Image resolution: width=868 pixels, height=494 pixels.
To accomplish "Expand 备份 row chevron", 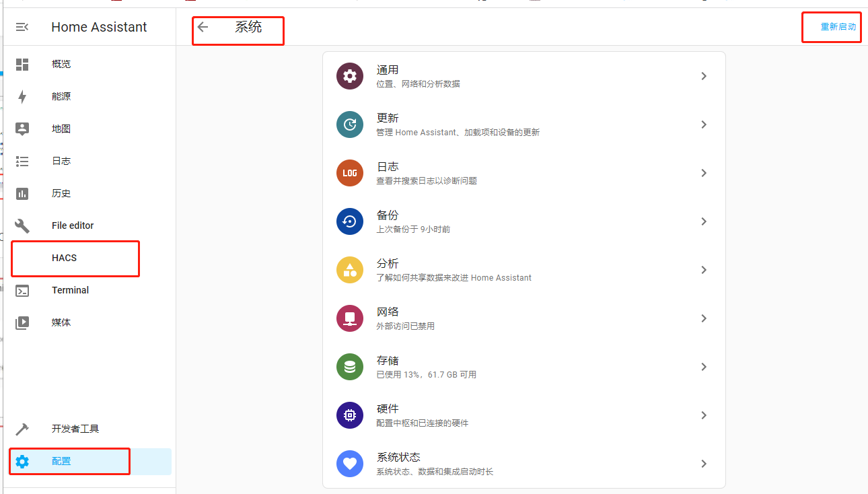I will point(704,221).
